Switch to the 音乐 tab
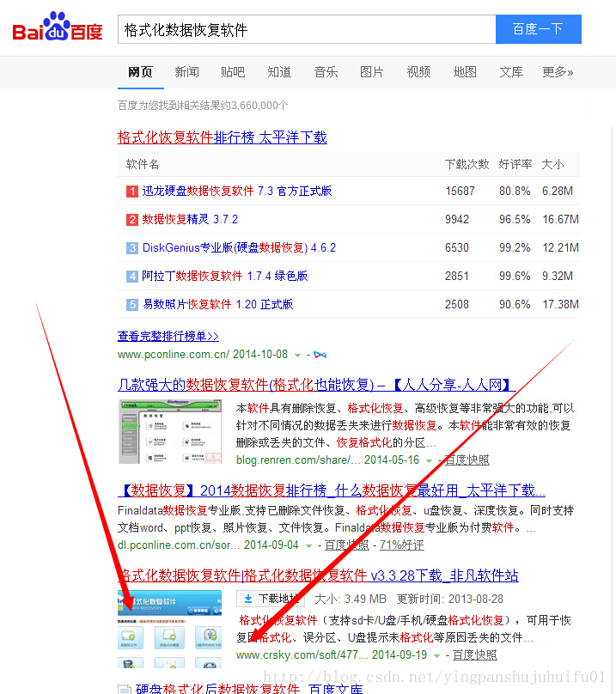Image resolution: width=616 pixels, height=694 pixels. tap(326, 72)
